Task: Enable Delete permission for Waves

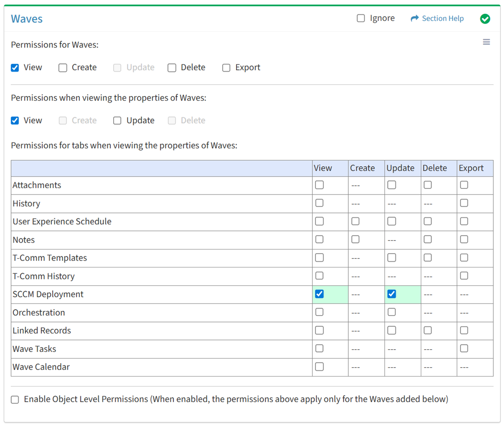Action: [172, 68]
